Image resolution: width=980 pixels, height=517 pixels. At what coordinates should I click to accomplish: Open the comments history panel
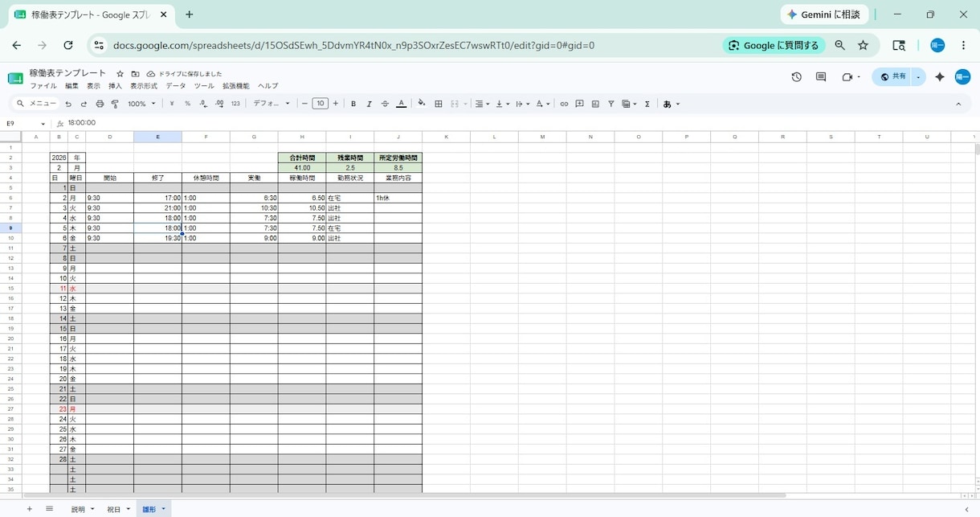click(821, 77)
